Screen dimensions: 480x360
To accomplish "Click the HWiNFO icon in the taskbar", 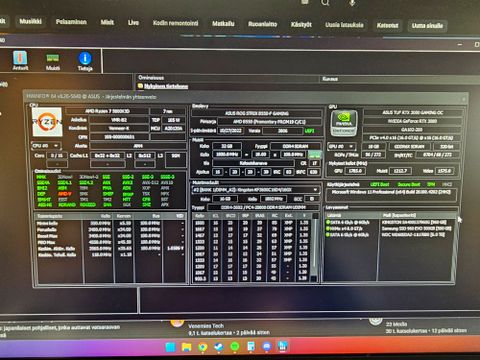I will point(283,347).
